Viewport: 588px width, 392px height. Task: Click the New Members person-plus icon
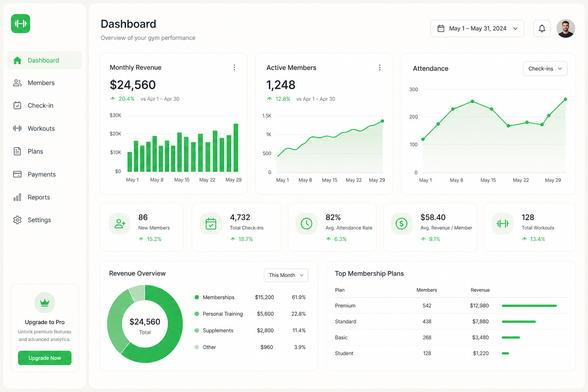120,224
